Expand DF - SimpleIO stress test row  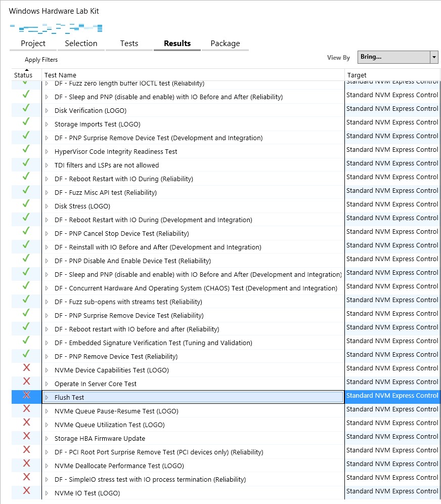coord(47,480)
